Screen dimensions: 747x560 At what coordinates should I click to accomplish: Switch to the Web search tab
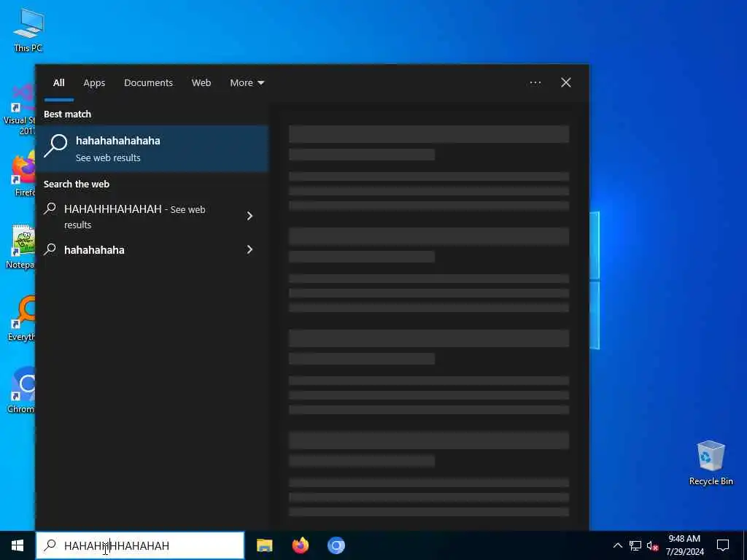[201, 83]
